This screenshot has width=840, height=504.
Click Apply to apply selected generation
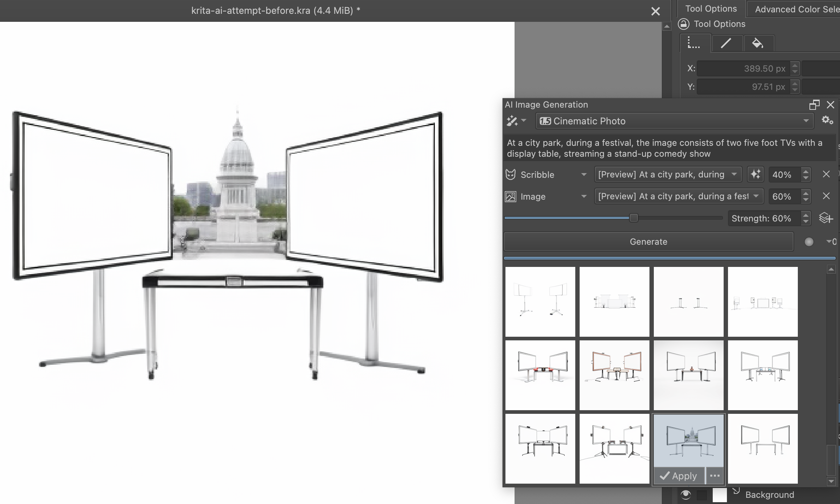coord(679,475)
